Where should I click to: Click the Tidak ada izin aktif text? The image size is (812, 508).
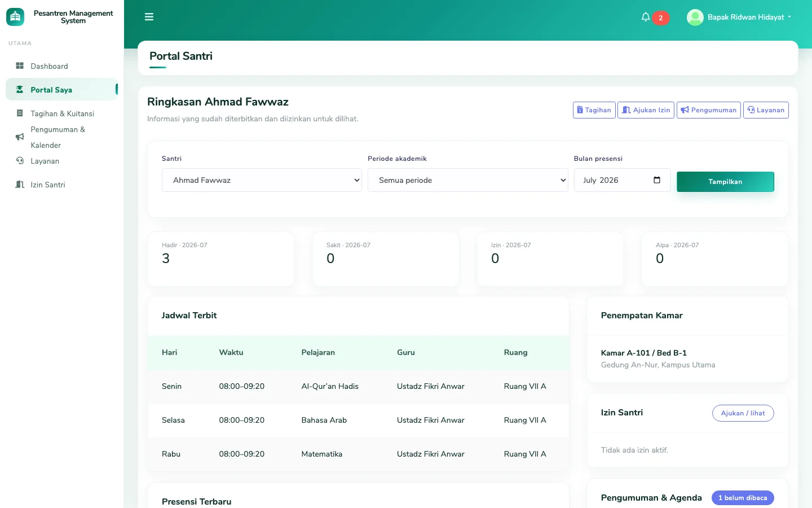(634, 450)
